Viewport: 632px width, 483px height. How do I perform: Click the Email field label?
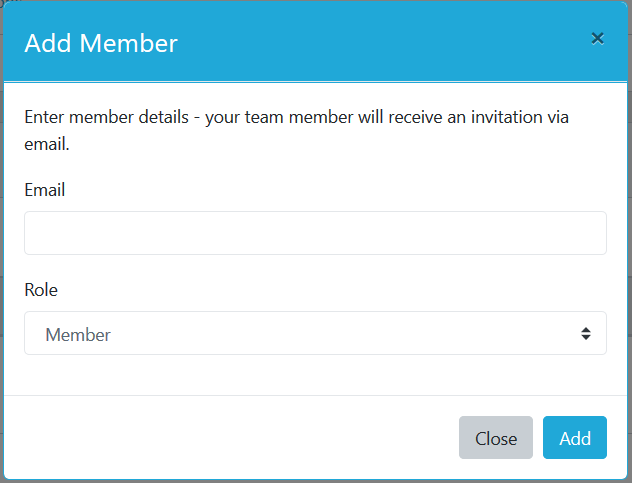pos(45,190)
